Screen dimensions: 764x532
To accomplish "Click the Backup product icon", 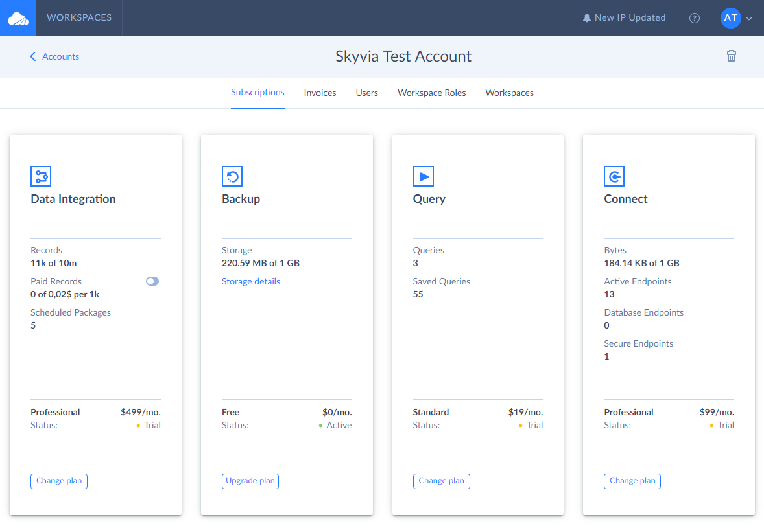I will pyautogui.click(x=232, y=176).
